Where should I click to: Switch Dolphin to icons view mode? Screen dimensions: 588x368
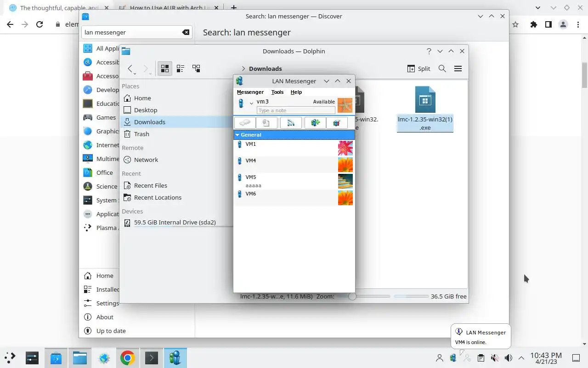(x=165, y=69)
